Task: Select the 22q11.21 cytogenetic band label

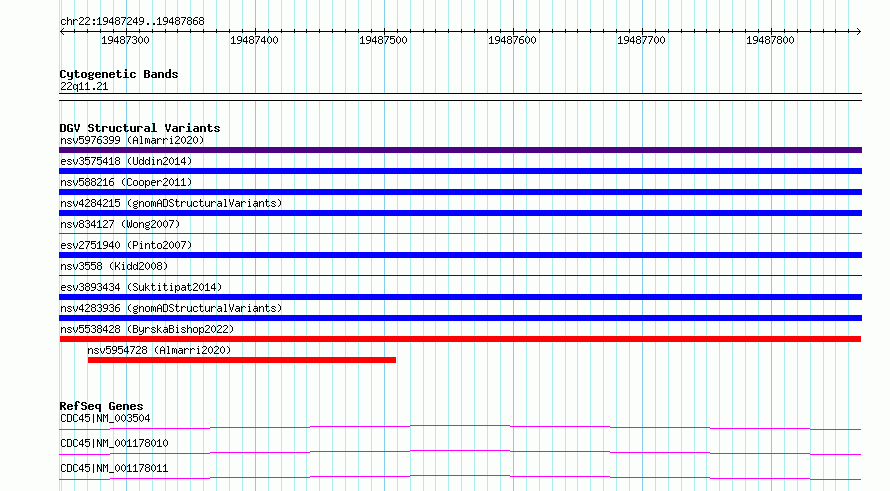Action: 84,86
